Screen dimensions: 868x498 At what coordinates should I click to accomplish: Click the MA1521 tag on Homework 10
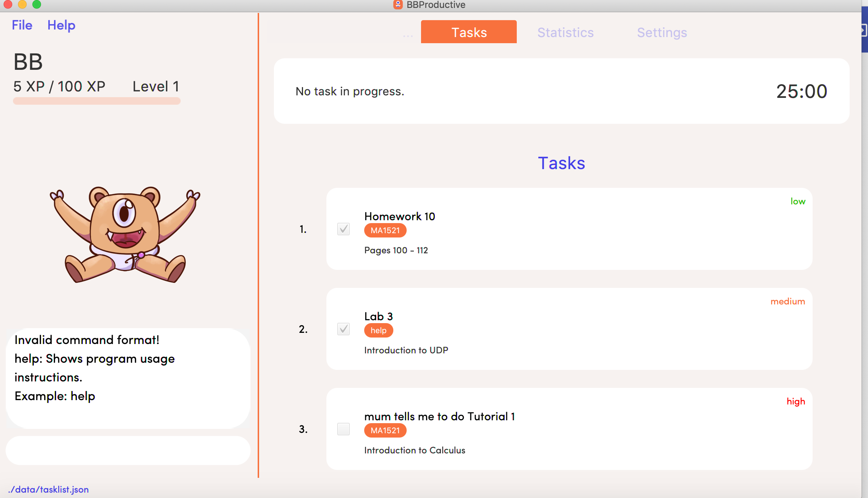click(385, 230)
